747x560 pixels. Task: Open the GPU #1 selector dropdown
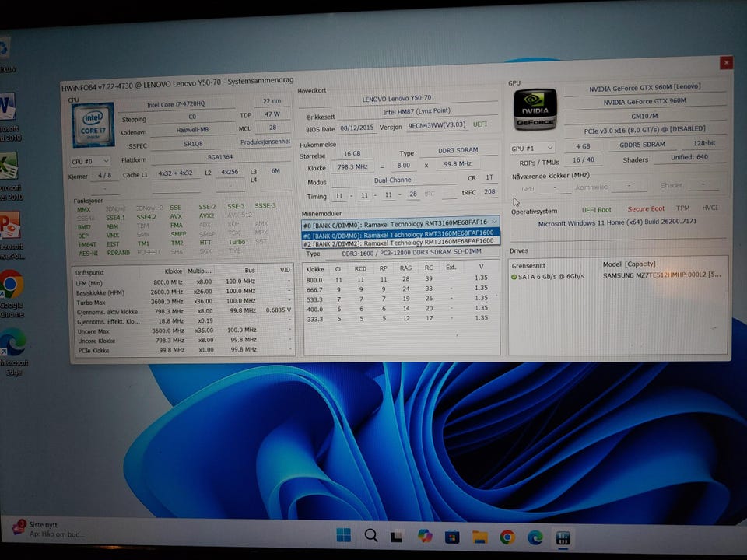[x=532, y=148]
